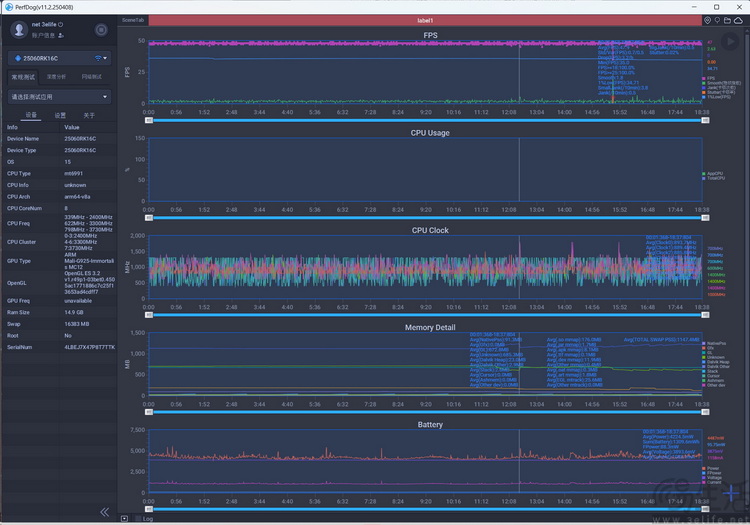Toggle the Jank series in FPS legend
Screen dimensions: 750x525
721,88
